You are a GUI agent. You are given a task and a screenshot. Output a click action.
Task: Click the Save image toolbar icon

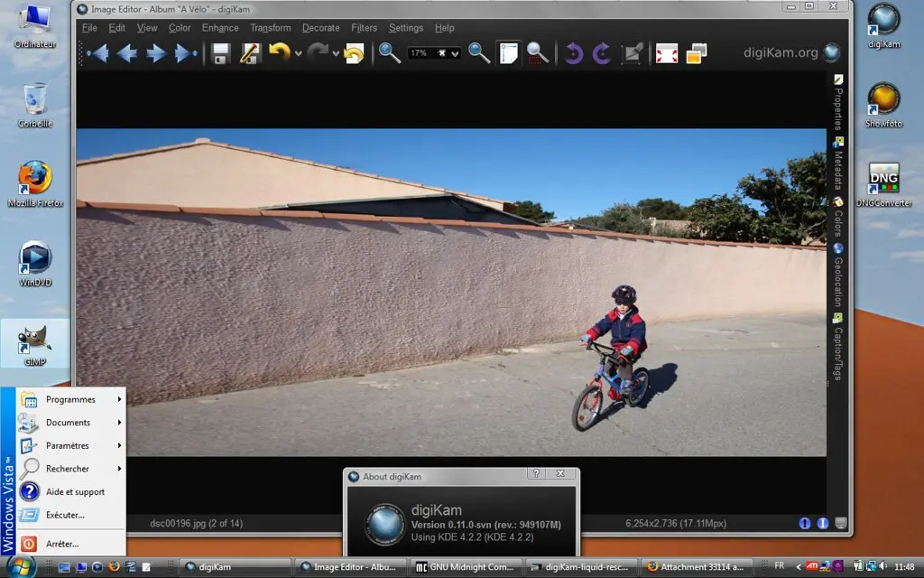click(x=220, y=54)
